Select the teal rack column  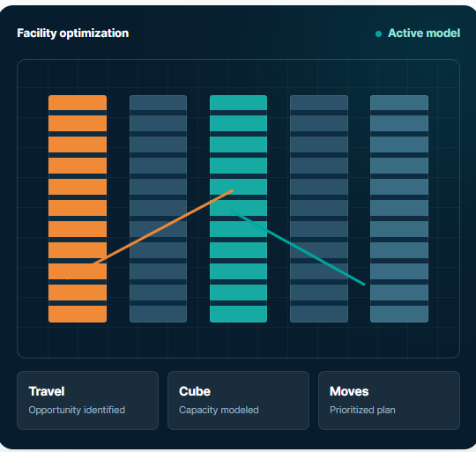[x=238, y=209]
